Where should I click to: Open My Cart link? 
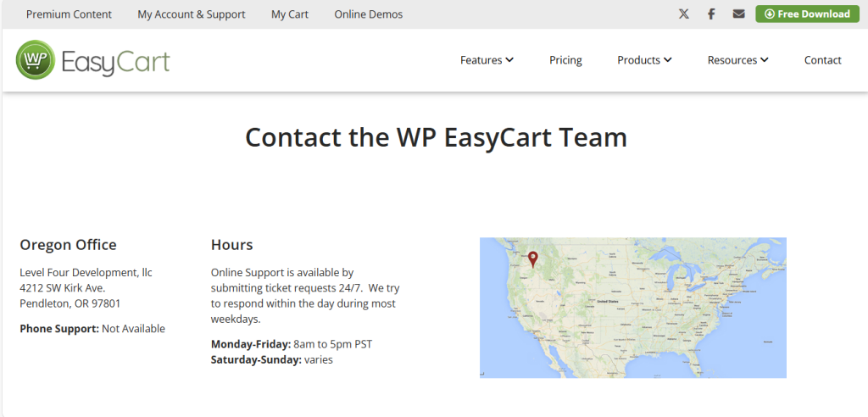(x=290, y=14)
